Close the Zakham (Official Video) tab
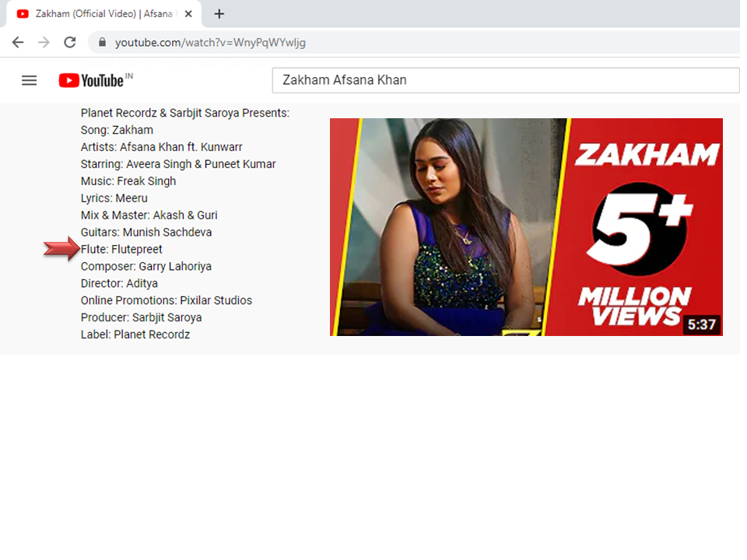 (x=188, y=14)
